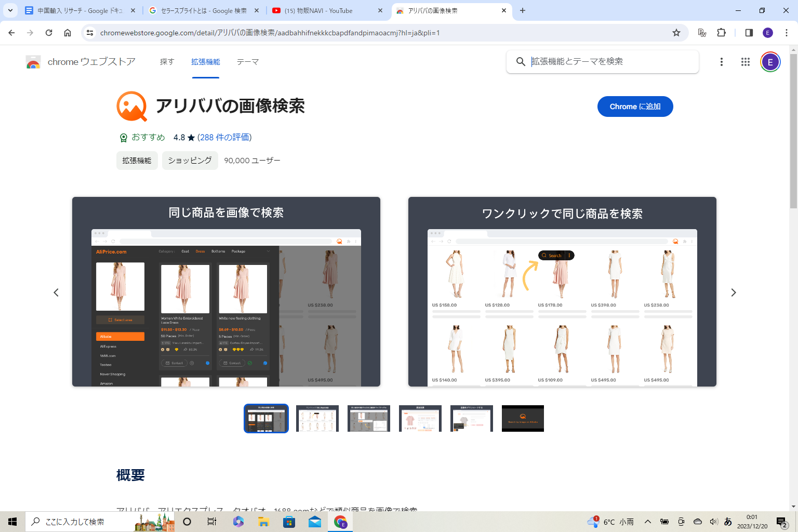Select the first screenshot thumbnail
Screen dimensions: 798x532
point(266,418)
